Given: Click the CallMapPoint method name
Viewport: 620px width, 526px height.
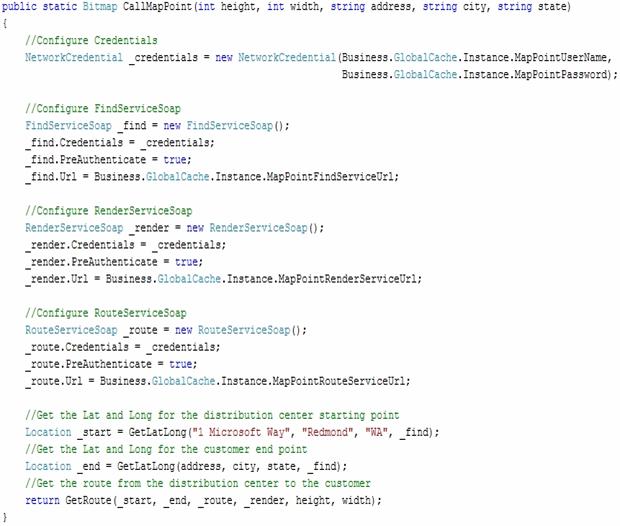Looking at the screenshot, I should click(160, 7).
